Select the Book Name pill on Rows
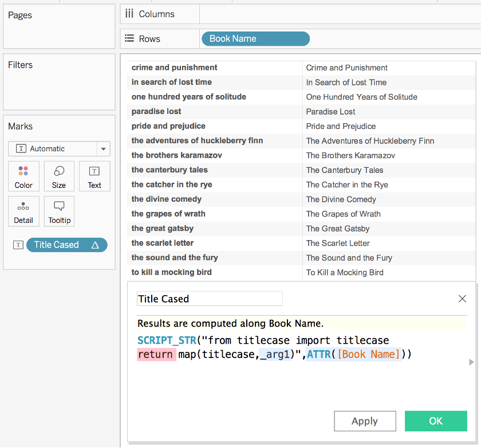 (x=255, y=39)
